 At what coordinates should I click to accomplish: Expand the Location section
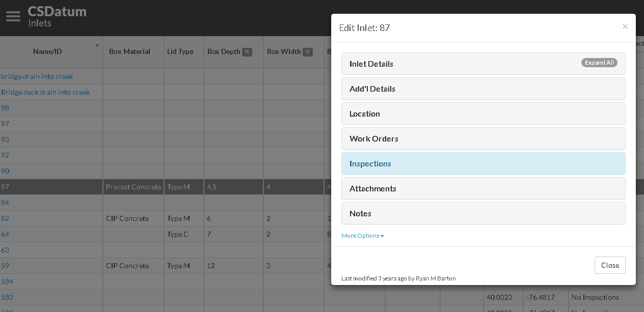coord(483,114)
